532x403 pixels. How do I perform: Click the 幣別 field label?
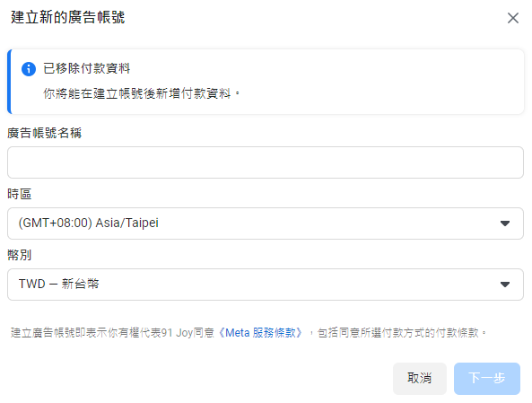(x=20, y=255)
